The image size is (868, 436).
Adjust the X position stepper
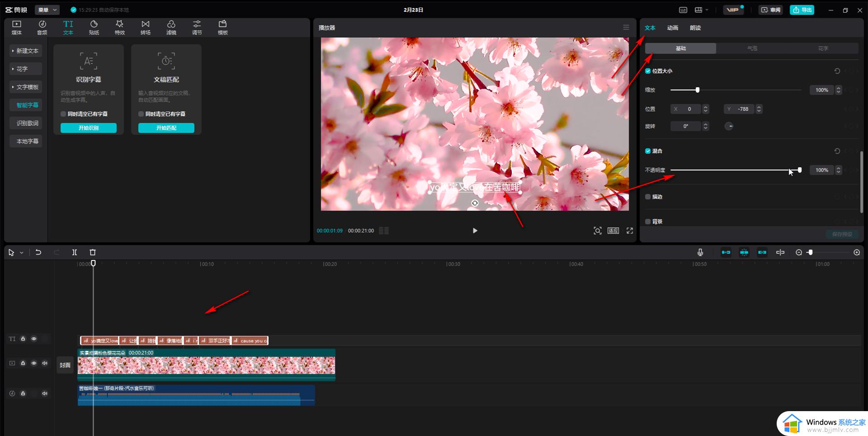click(x=706, y=109)
